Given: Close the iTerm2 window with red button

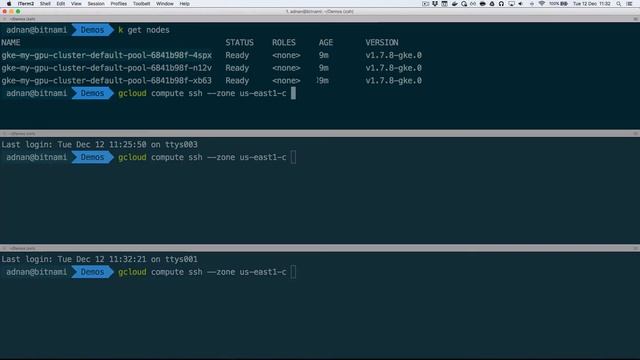Looking at the screenshot, I should coord(4,11).
